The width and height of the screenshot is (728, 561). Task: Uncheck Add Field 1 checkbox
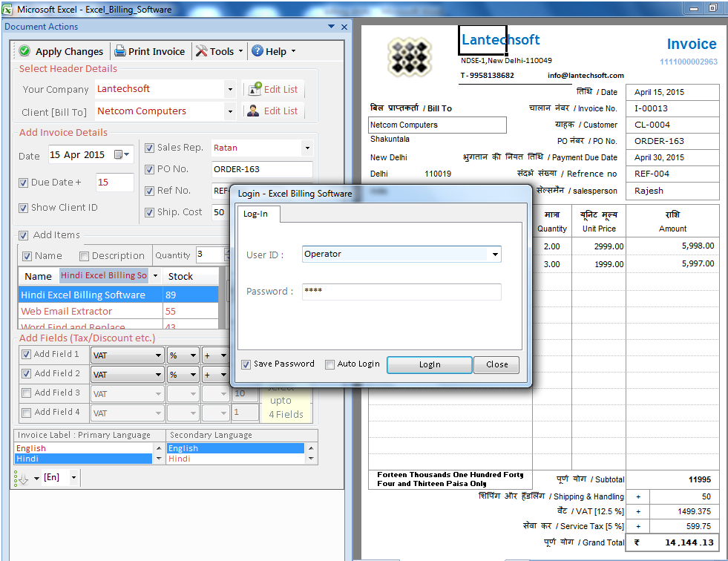tap(27, 355)
